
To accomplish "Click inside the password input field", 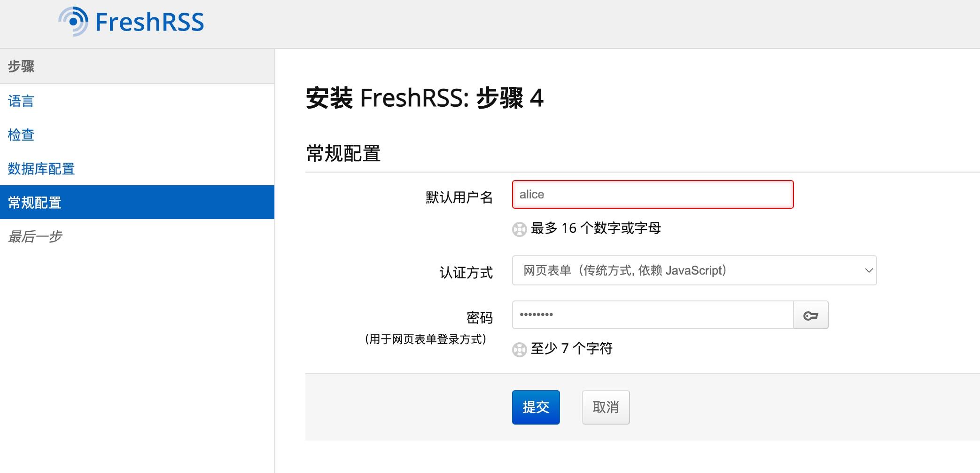I will (x=653, y=315).
